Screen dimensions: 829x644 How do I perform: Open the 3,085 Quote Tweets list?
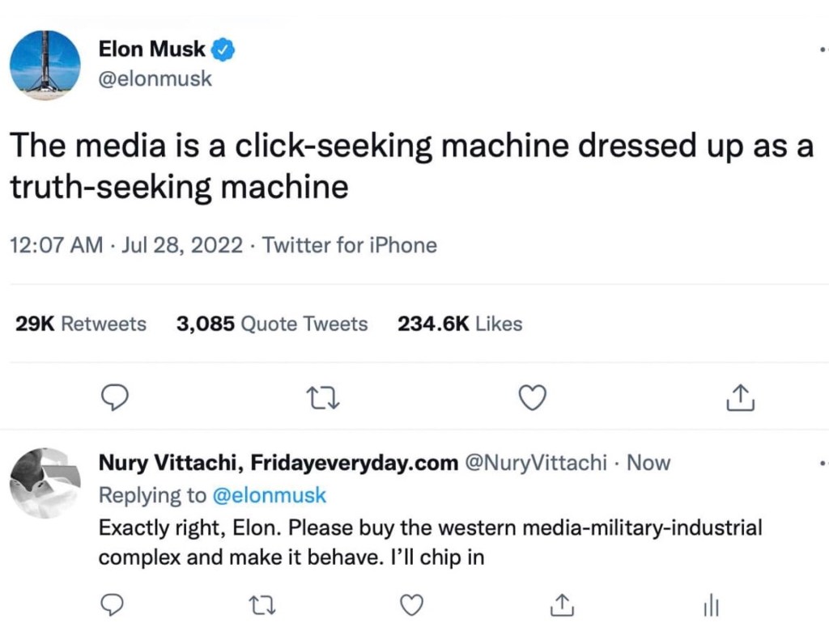click(271, 324)
